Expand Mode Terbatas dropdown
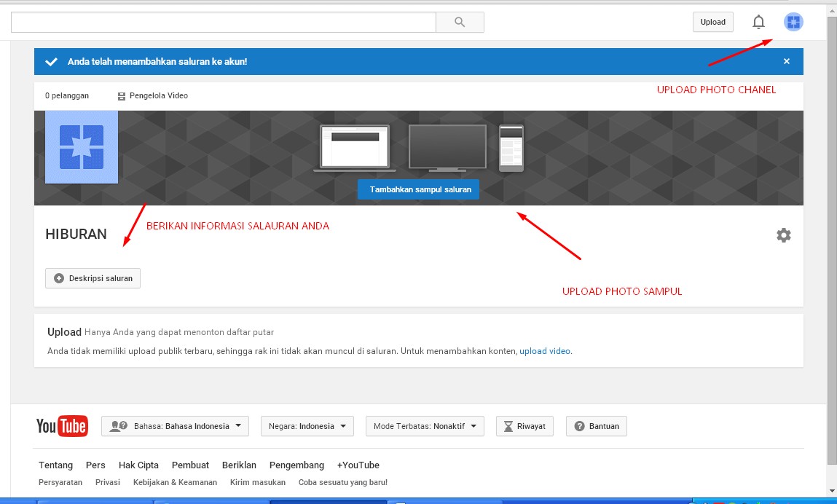The width and height of the screenshot is (837, 504). [x=425, y=426]
